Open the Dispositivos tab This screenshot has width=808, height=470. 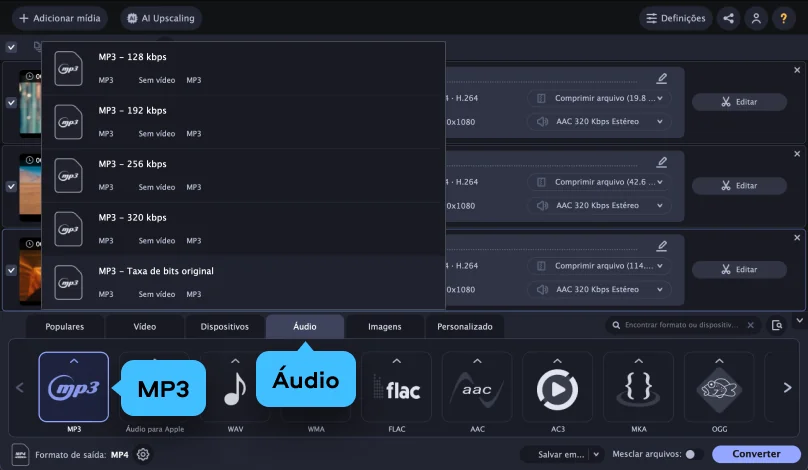(225, 327)
